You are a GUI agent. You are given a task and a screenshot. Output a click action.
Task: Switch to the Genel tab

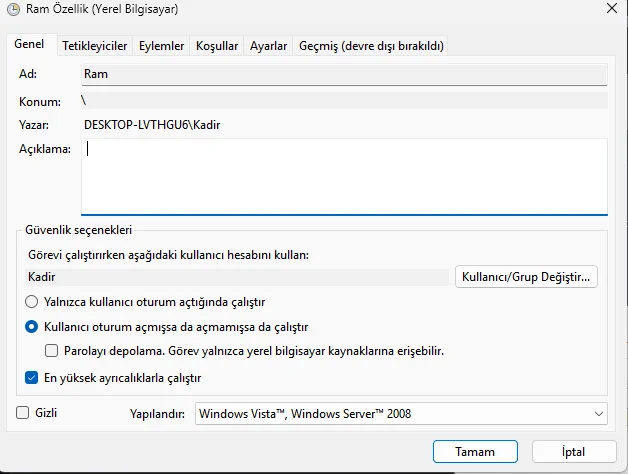[29, 44]
